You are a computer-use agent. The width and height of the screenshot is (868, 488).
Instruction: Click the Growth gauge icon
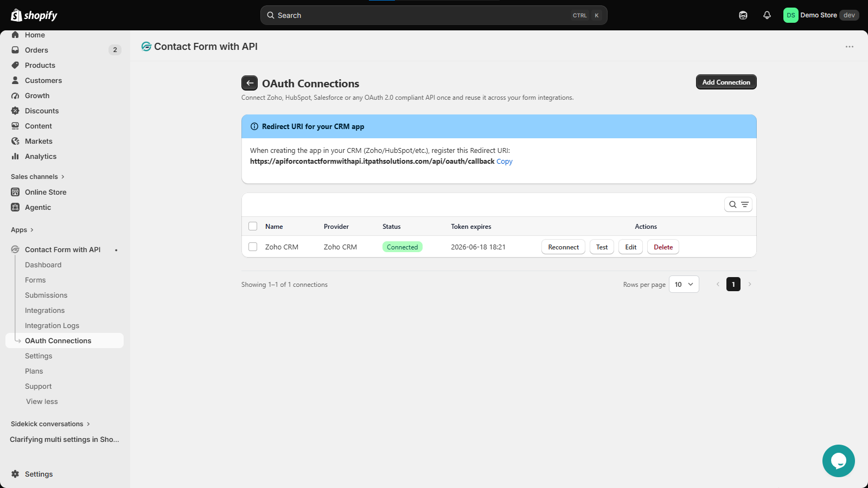coord(15,95)
